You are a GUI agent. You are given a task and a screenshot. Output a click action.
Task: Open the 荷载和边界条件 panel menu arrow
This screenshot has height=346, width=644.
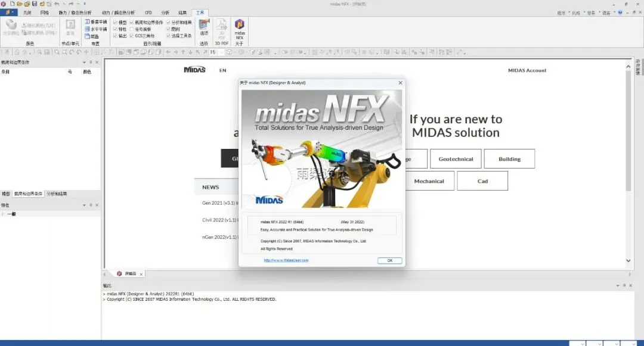click(x=84, y=63)
